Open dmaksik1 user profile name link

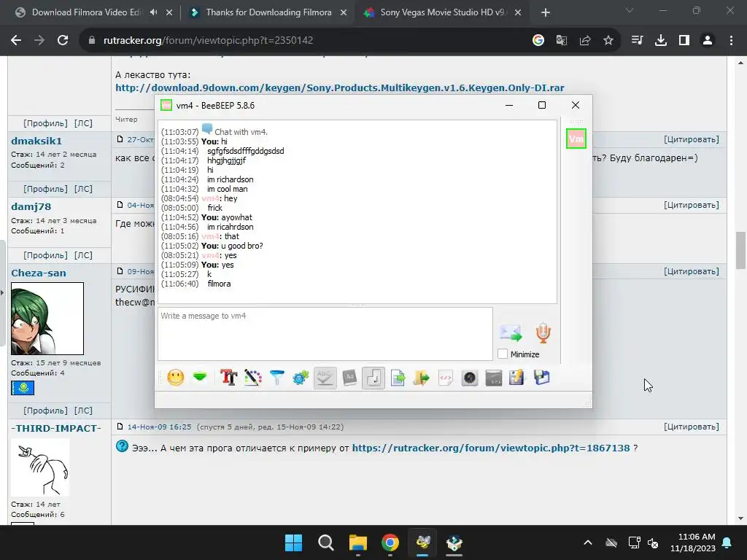pyautogui.click(x=36, y=141)
